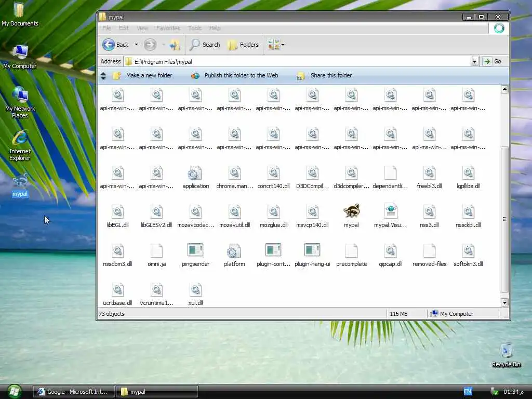Open the View menu
This screenshot has width=532, height=399.
point(142,28)
